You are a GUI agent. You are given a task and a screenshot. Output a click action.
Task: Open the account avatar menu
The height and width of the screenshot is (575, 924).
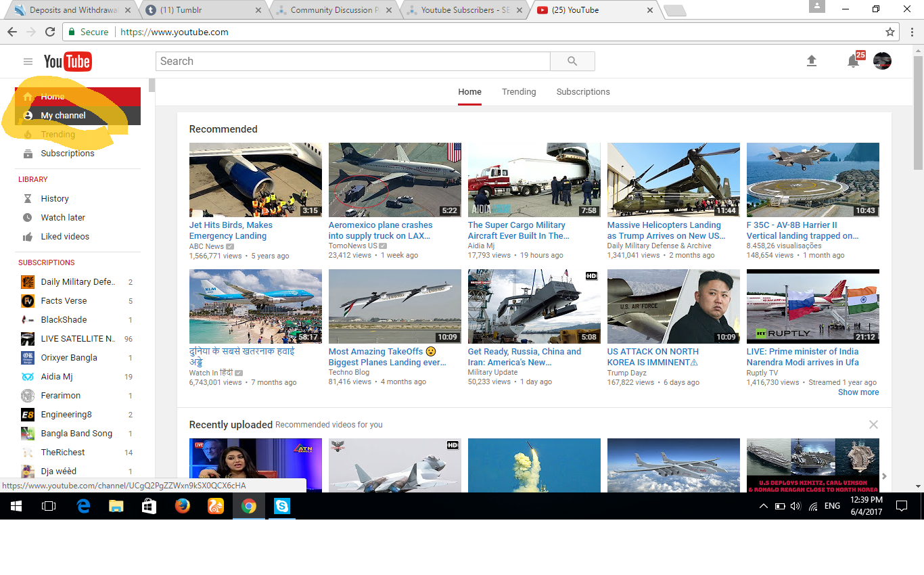pos(882,61)
